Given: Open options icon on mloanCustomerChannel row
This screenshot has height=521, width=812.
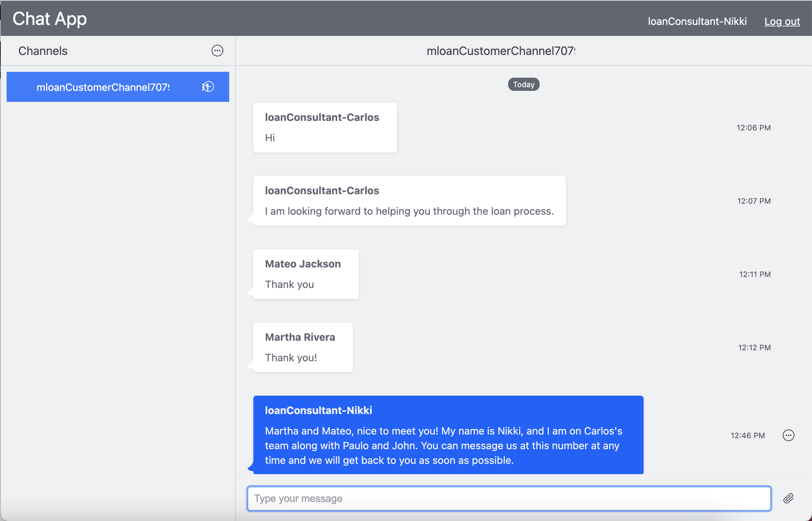Looking at the screenshot, I should point(208,87).
